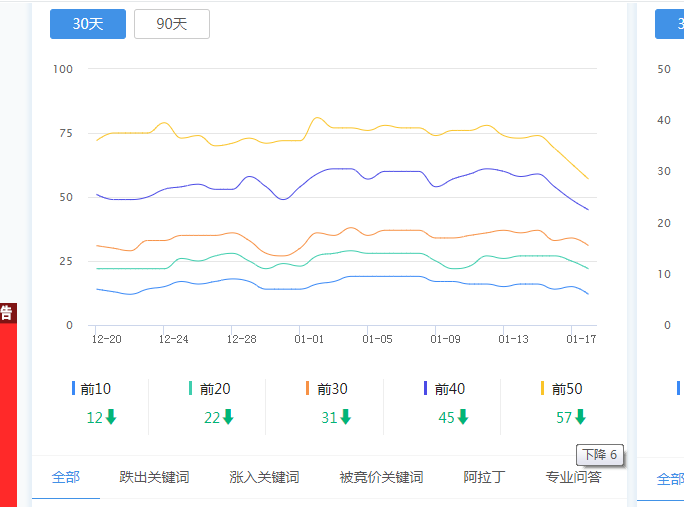Toggle the 前50 yellow legend series
Screen dimensions: 684x507
561,389
